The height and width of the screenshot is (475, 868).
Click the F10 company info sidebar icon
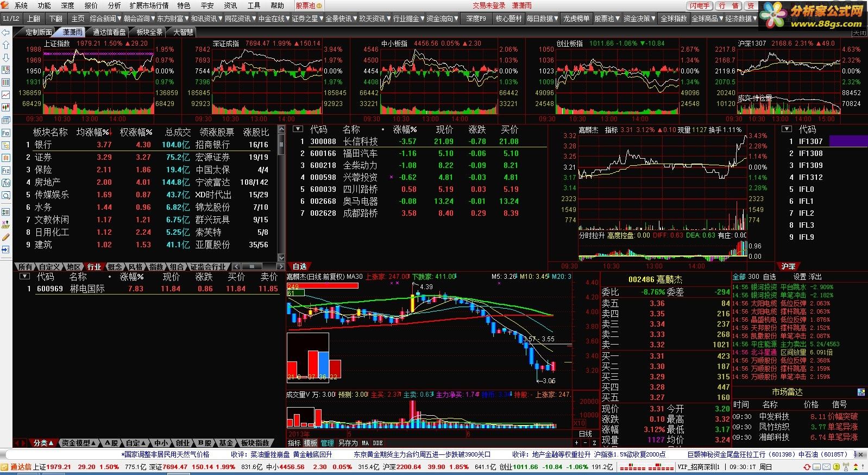coord(6,133)
